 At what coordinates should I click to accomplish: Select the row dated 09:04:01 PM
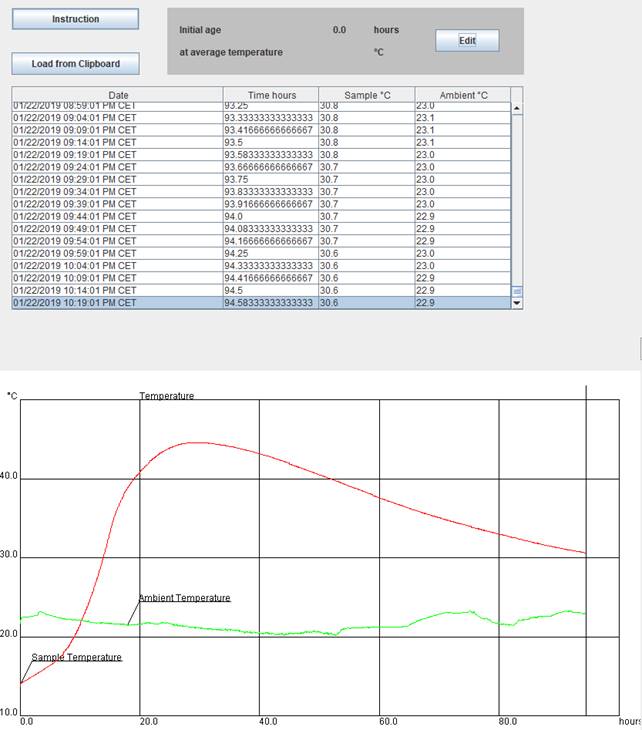pyautogui.click(x=118, y=117)
